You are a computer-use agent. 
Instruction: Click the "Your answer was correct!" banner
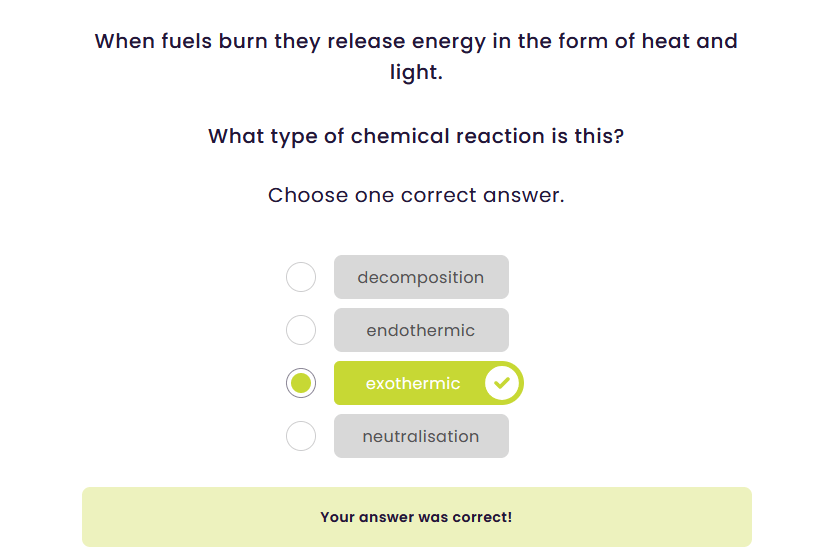(x=416, y=517)
